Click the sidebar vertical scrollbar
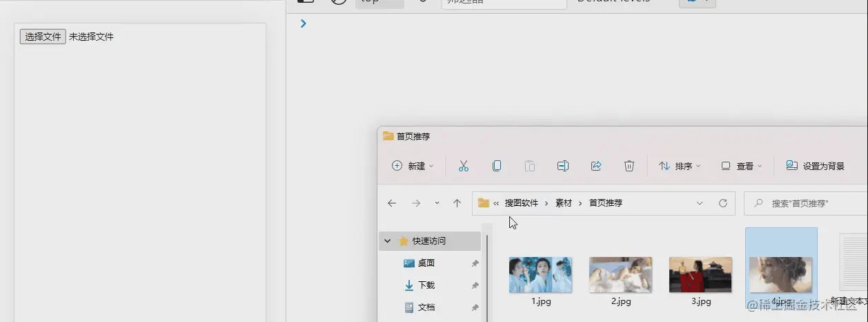The width and height of the screenshot is (868, 322). coord(487,276)
